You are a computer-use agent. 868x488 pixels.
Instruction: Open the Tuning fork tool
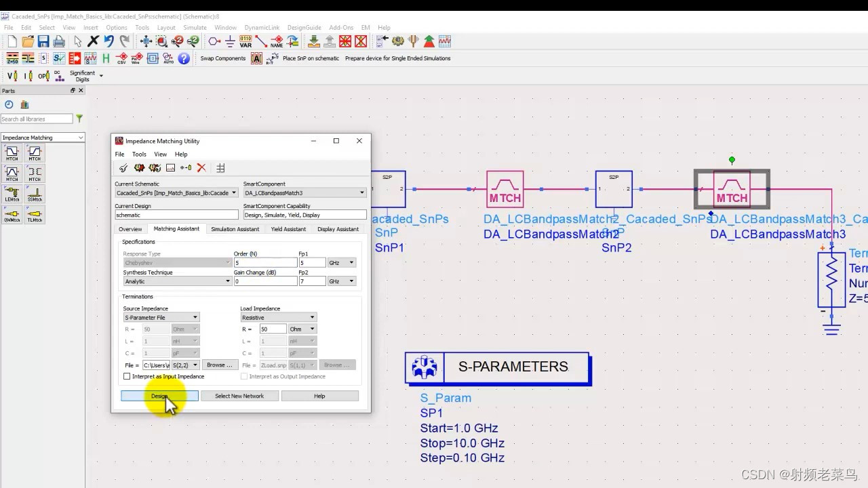pyautogui.click(x=414, y=41)
